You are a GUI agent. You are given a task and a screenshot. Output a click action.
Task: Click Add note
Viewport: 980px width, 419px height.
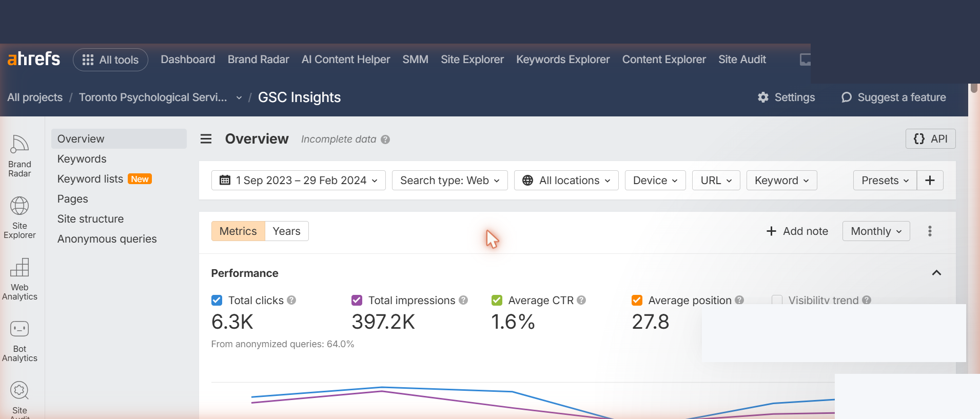[797, 231]
